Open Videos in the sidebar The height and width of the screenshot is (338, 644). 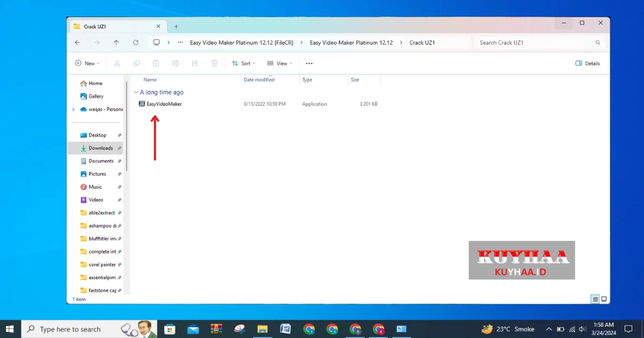(x=96, y=200)
